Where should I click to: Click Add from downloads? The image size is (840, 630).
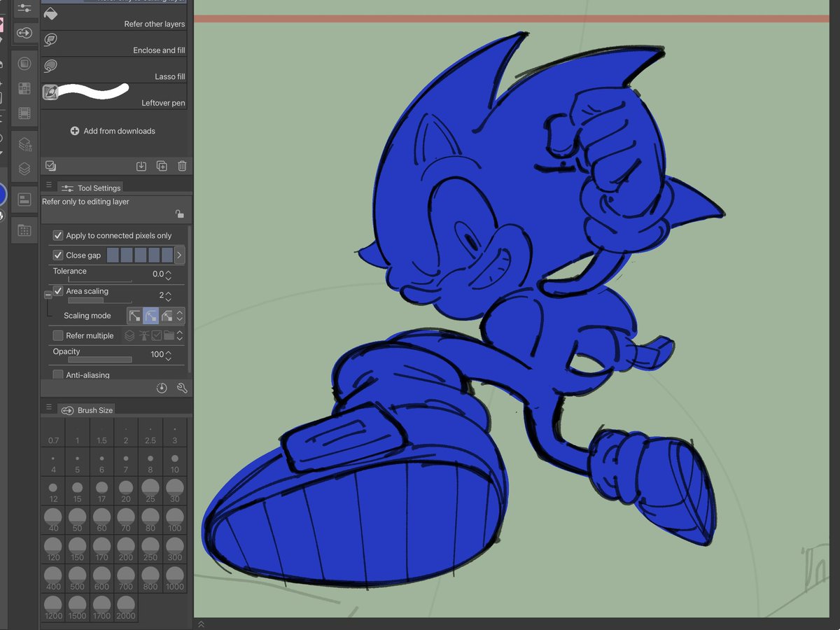pyautogui.click(x=113, y=131)
